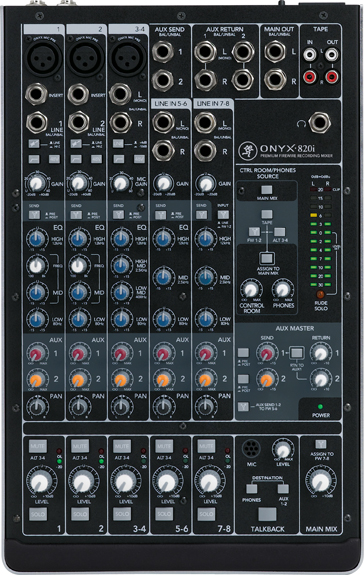Click the channel 3-4 R line jack
This screenshot has width=364, height=575.
point(121,122)
